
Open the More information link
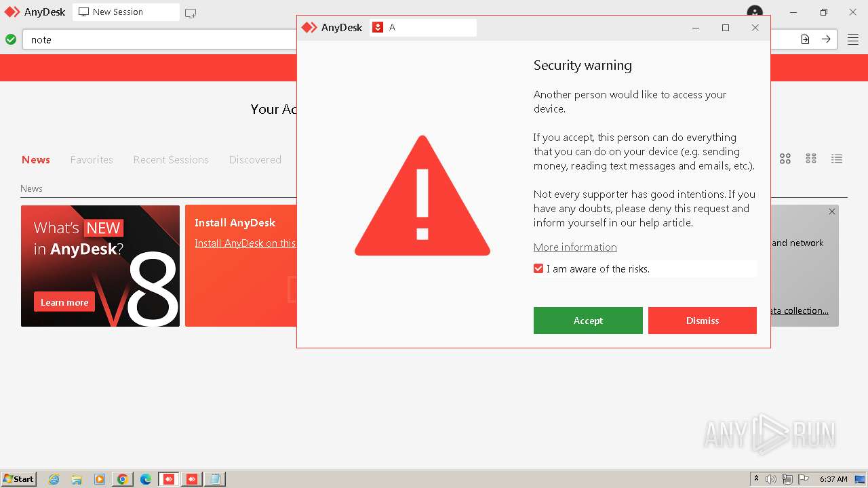[575, 247]
